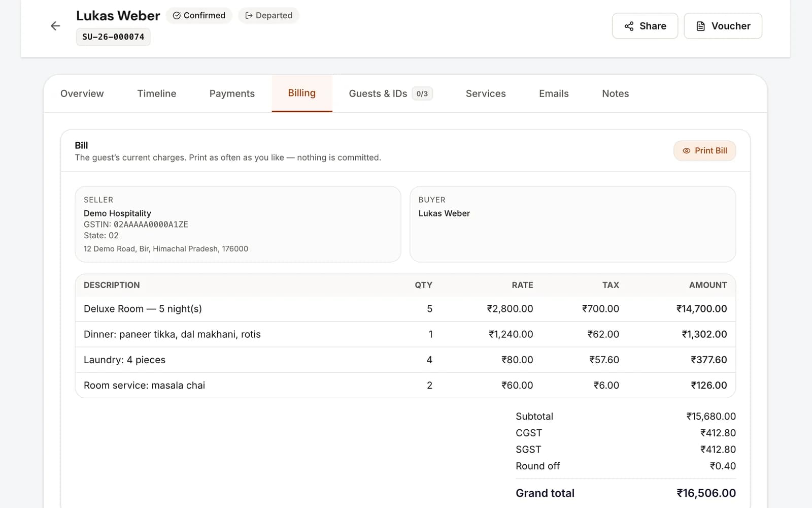
Task: Click the seller address 12 Demo Road
Action: 166,249
